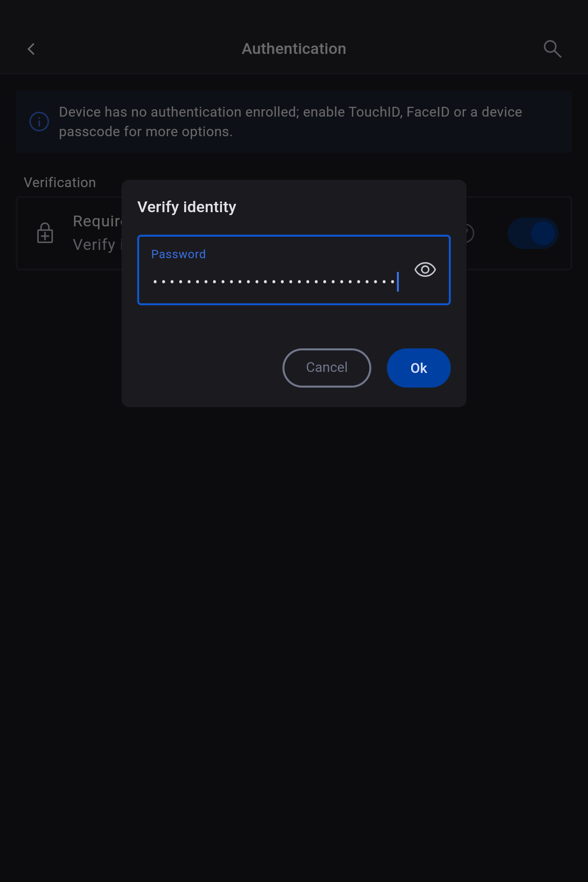Click the truncated Require text in the list
Viewport: 588px width, 882px height.
[x=97, y=221]
